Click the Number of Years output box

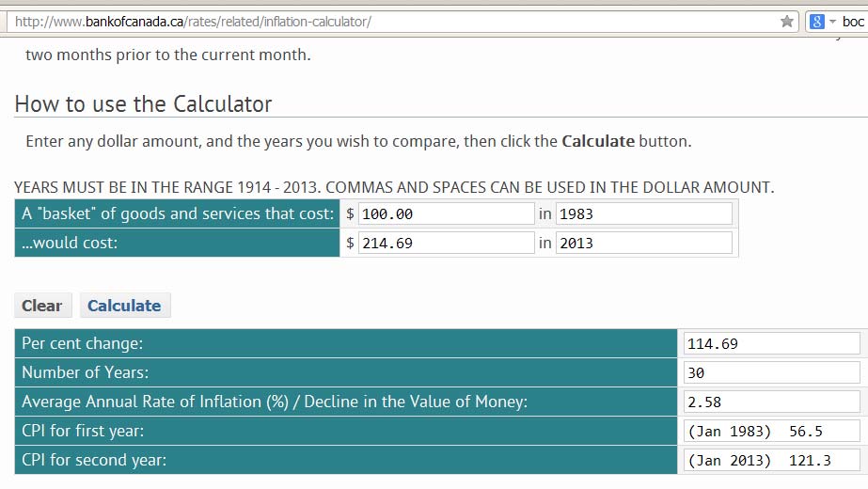coord(772,372)
